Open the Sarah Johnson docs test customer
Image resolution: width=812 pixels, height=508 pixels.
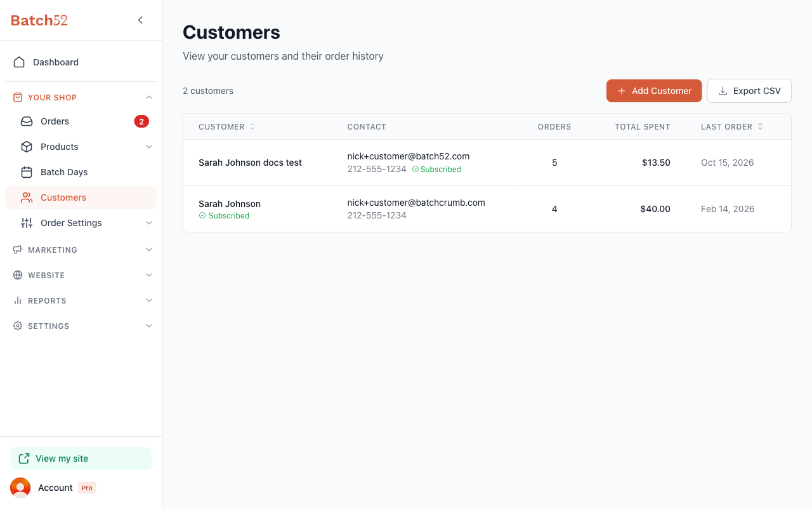[x=250, y=163]
